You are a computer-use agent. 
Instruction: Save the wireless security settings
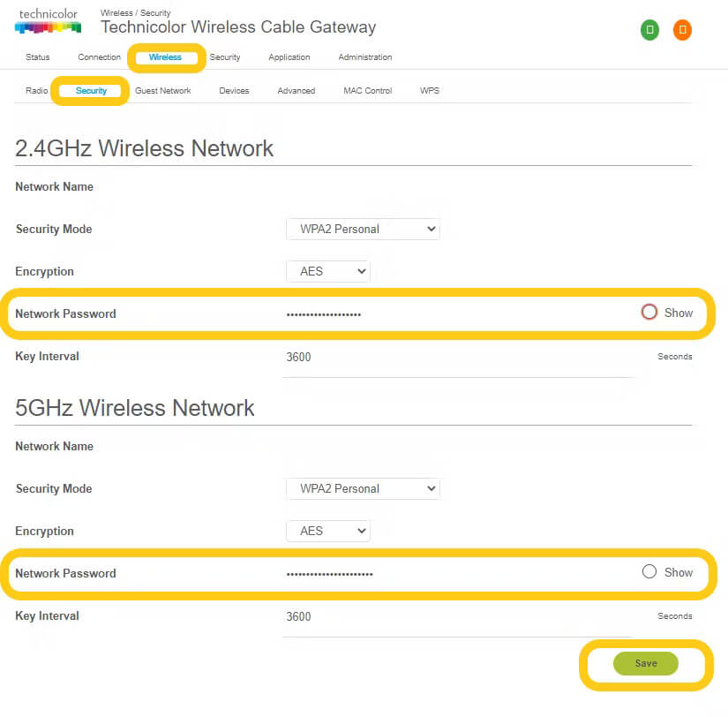click(646, 663)
